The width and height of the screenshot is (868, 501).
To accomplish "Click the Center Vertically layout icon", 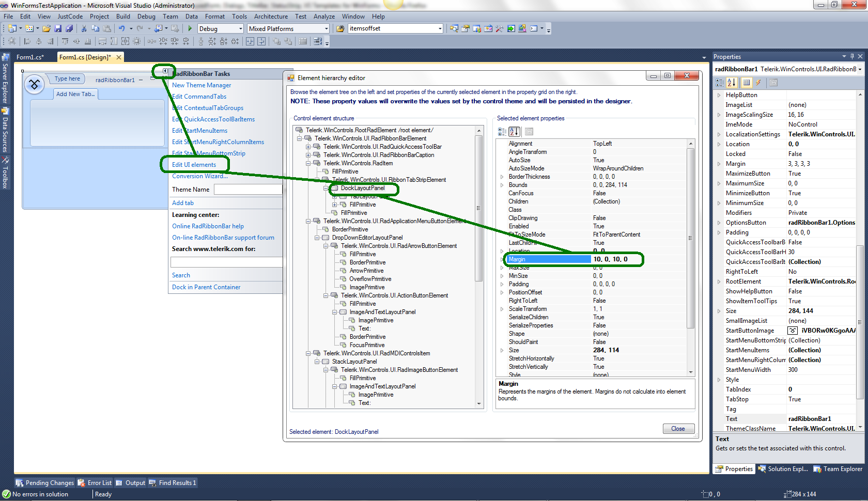I will [261, 41].
